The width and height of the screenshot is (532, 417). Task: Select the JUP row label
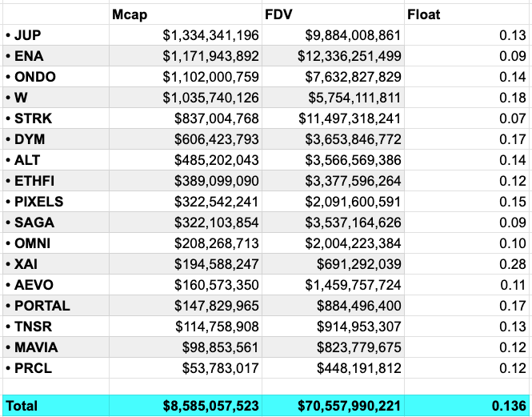click(x=27, y=35)
